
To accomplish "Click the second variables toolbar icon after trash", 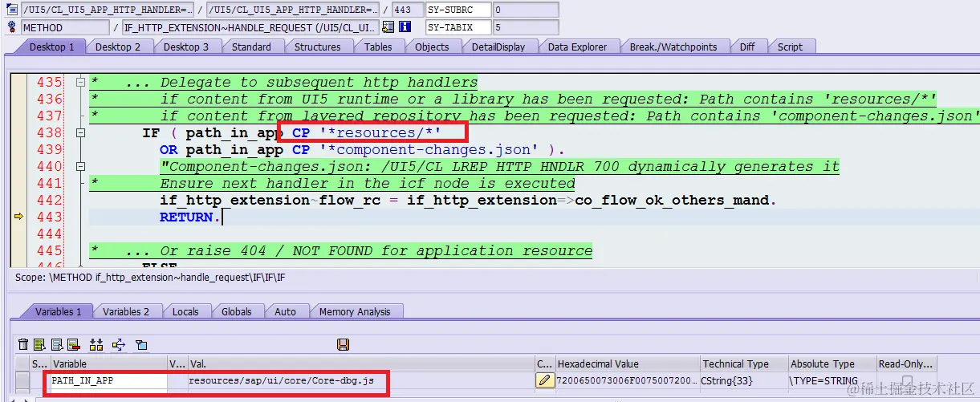I will tap(40, 344).
